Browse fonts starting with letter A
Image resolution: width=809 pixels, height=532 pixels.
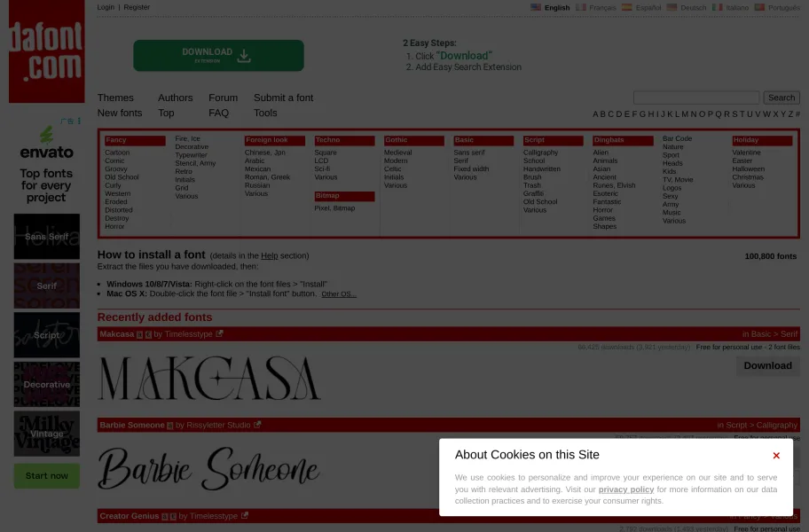point(595,113)
